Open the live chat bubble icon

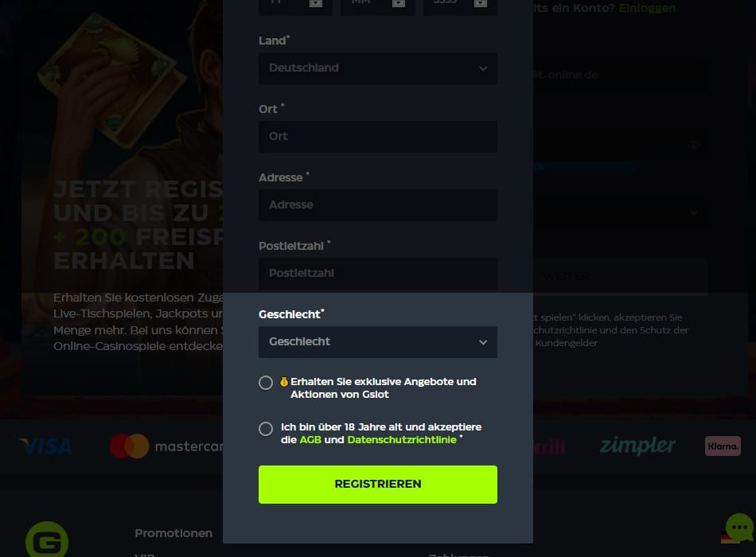(x=739, y=527)
